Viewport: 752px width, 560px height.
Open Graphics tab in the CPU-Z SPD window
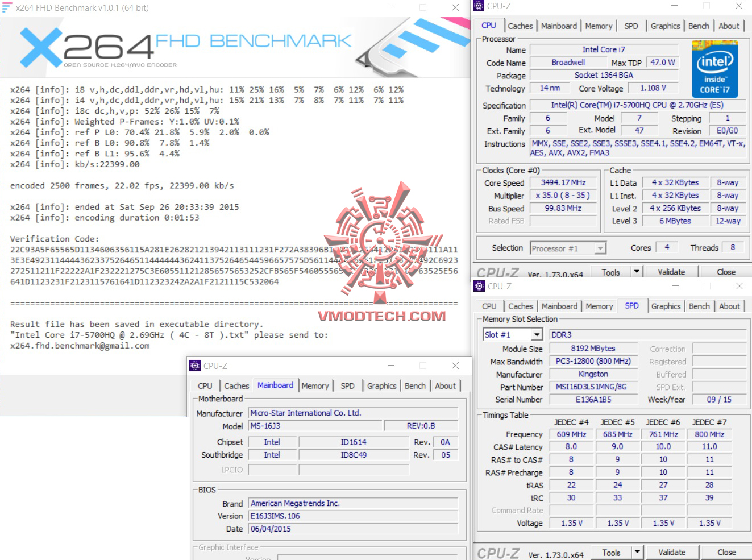666,306
